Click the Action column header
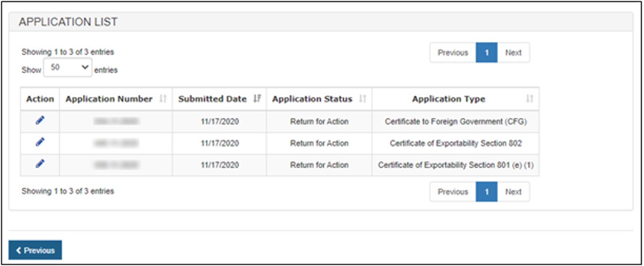Viewport: 644px width, 266px height. click(x=40, y=99)
